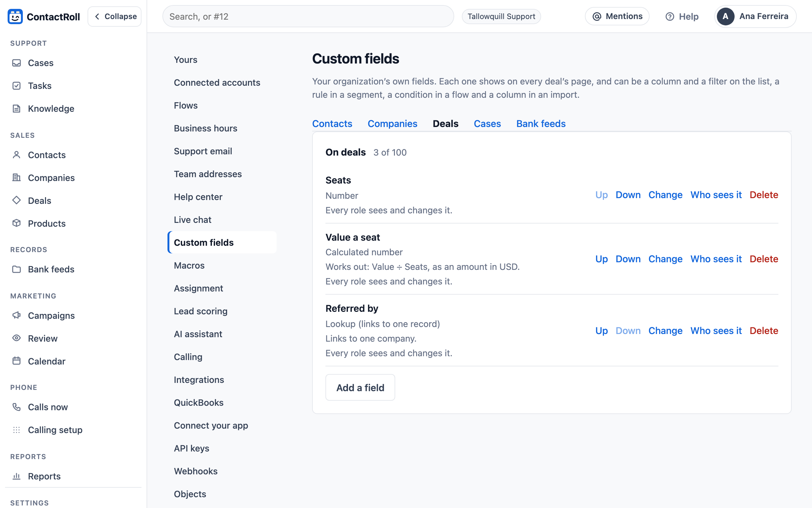This screenshot has width=812, height=508.
Task: Collapse the left sidebar
Action: [115, 17]
